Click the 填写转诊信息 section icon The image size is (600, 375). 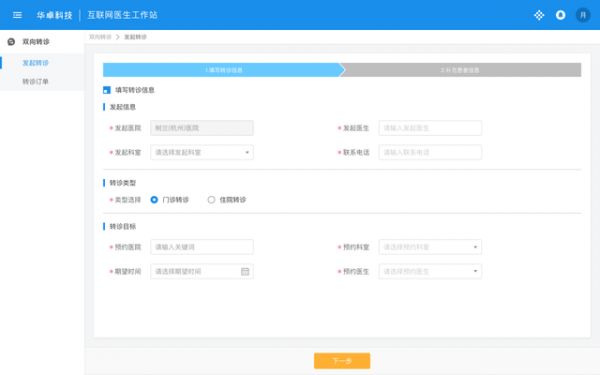[107, 90]
